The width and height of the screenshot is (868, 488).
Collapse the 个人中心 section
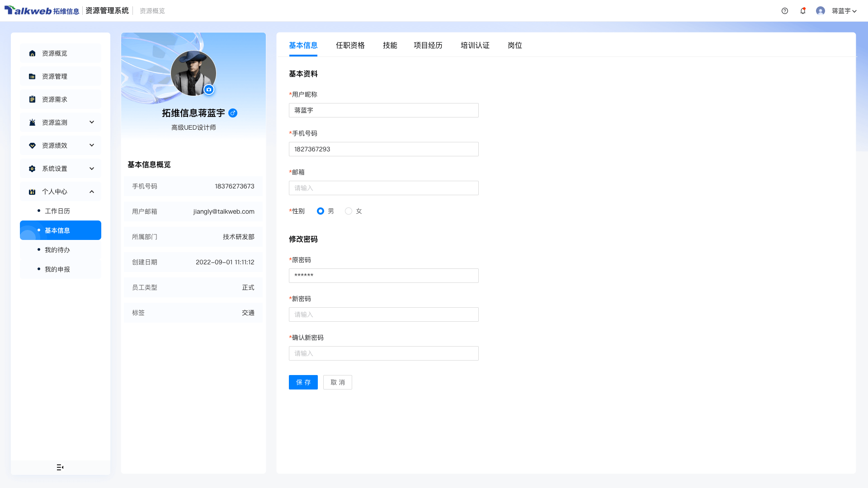pos(92,191)
